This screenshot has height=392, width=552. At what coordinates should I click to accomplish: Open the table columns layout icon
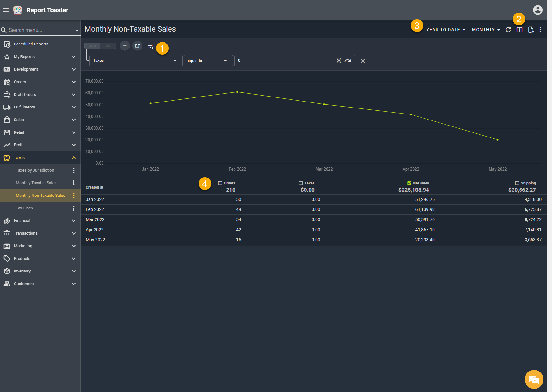click(519, 30)
